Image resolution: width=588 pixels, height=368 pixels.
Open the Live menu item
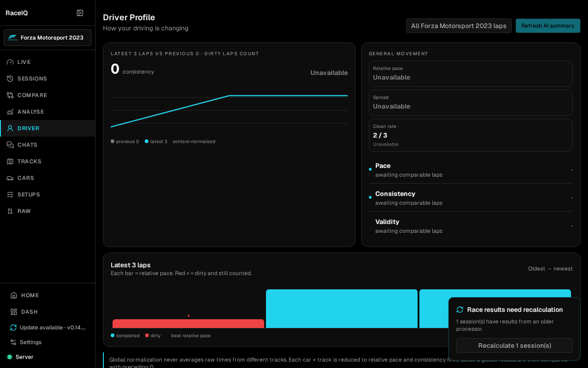[x=48, y=62]
